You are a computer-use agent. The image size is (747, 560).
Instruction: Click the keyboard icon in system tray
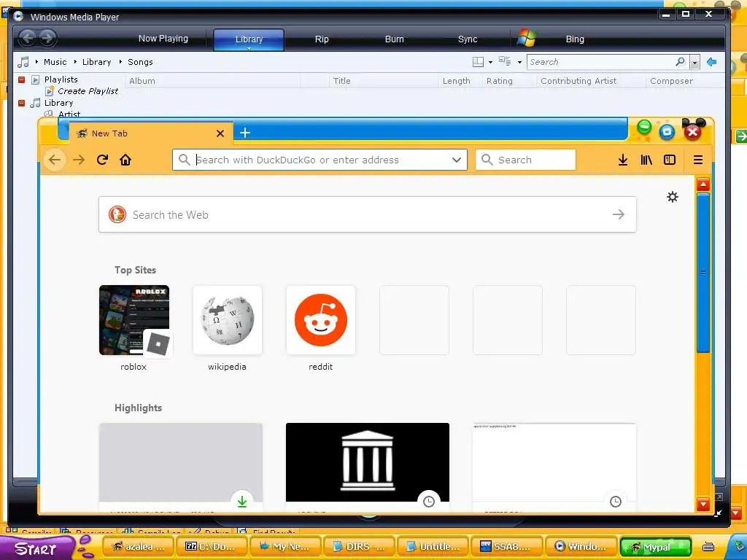point(708,547)
